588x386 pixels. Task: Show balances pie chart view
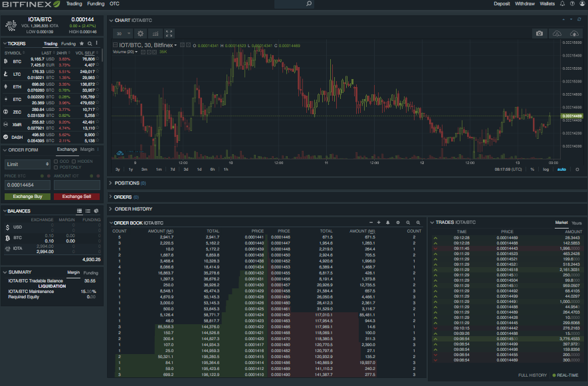coord(96,211)
